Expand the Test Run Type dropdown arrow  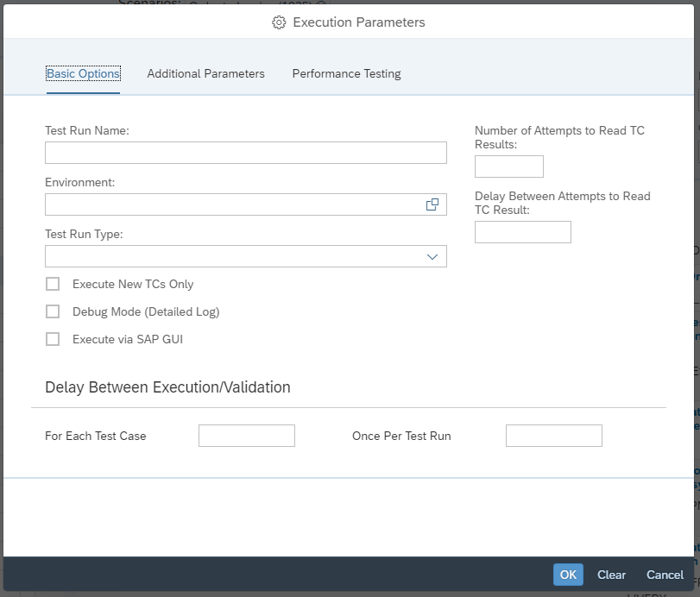click(432, 256)
